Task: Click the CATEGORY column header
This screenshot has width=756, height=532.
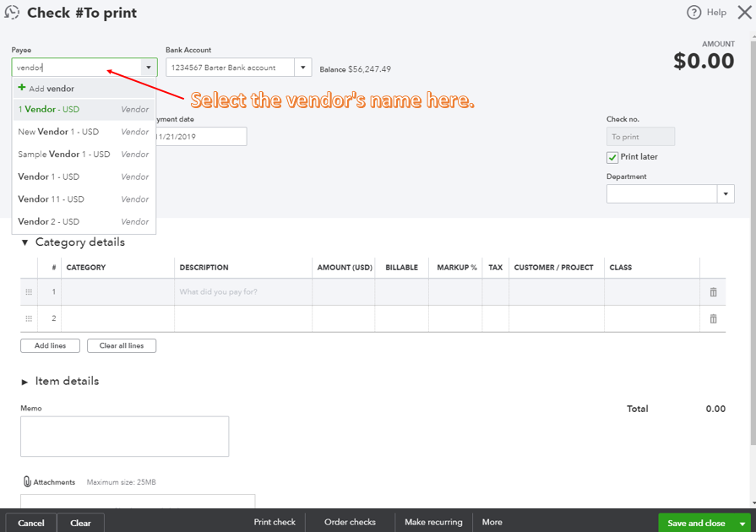Action: point(86,268)
